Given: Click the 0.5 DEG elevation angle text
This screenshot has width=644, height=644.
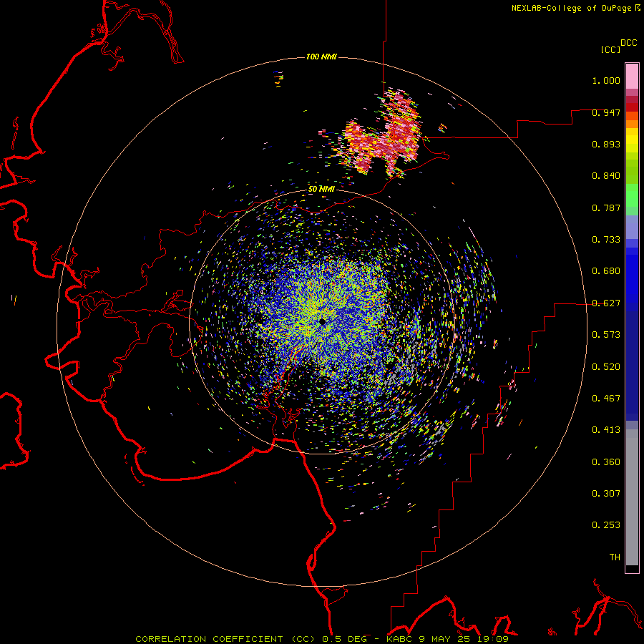Looking at the screenshot, I should coord(343,639).
